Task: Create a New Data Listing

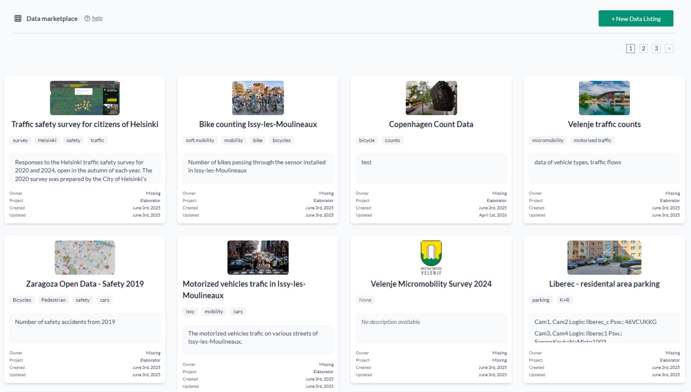Action: (x=635, y=18)
